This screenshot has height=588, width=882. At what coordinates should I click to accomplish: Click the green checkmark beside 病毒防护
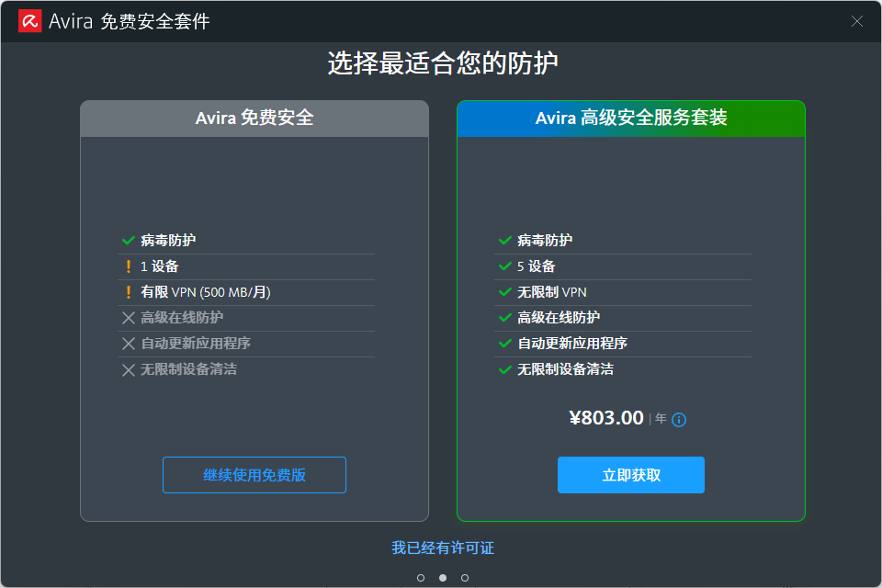tap(127, 240)
